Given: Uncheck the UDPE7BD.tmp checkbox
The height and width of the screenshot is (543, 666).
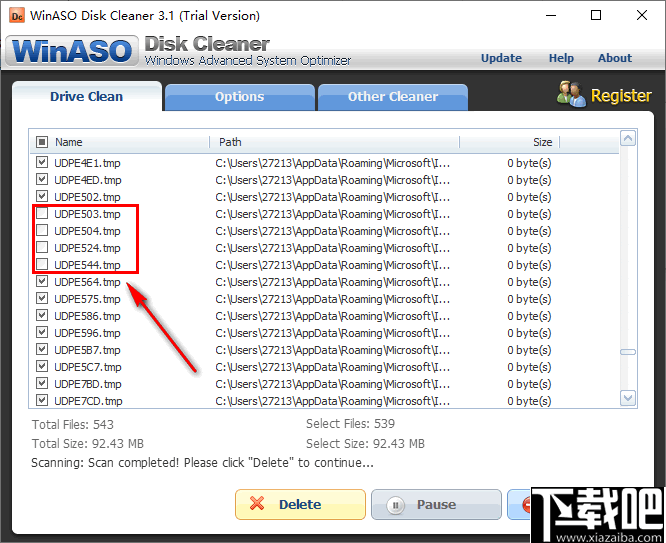Looking at the screenshot, I should tap(42, 383).
